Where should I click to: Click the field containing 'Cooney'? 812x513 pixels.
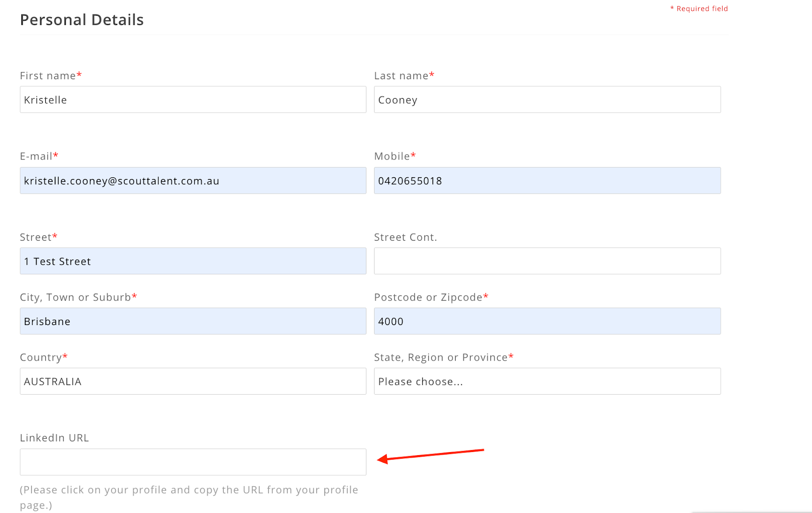[x=547, y=100]
